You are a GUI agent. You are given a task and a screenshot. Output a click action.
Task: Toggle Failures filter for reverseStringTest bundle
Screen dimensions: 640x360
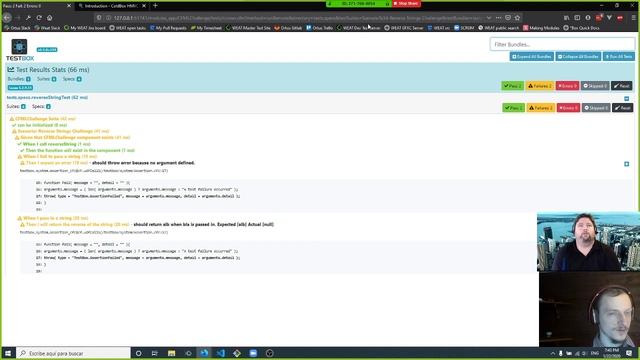[x=540, y=108]
